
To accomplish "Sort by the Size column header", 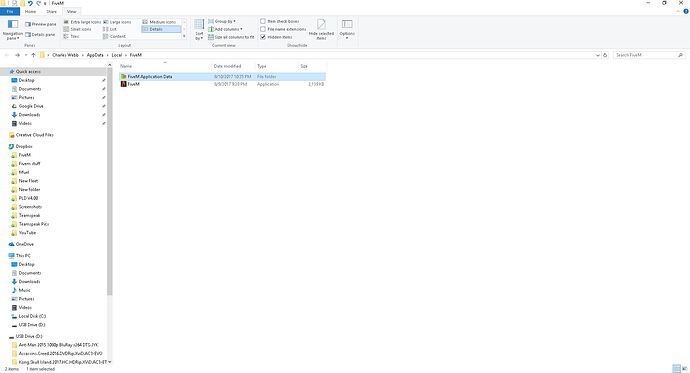I will point(312,66).
